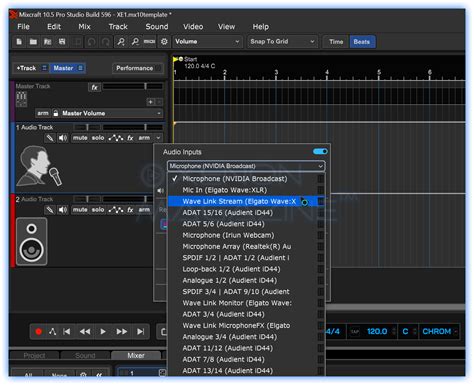Click the Save Project disk icon

point(62,42)
